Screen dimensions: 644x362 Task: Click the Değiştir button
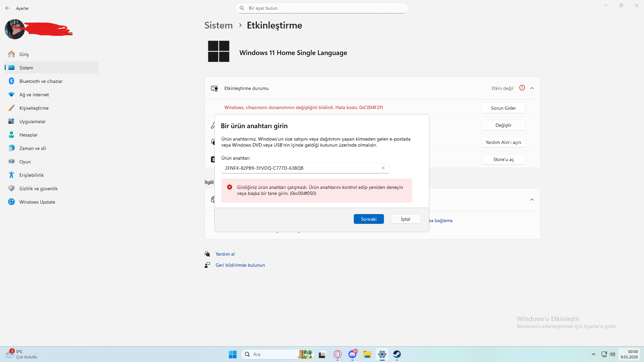coord(503,125)
